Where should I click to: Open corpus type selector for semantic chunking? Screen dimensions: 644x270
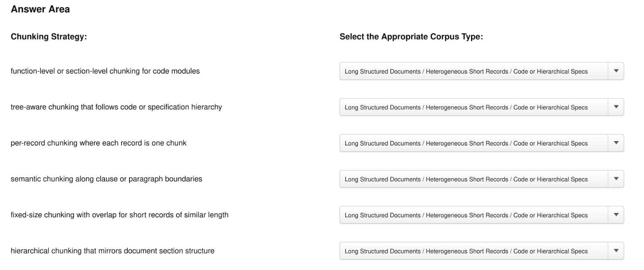pyautogui.click(x=481, y=179)
